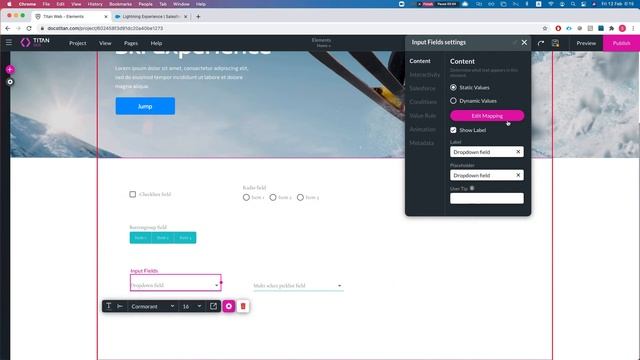Click the User Tip info icon
Image resolution: width=640 pixels, height=360 pixels.
pyautogui.click(x=472, y=188)
